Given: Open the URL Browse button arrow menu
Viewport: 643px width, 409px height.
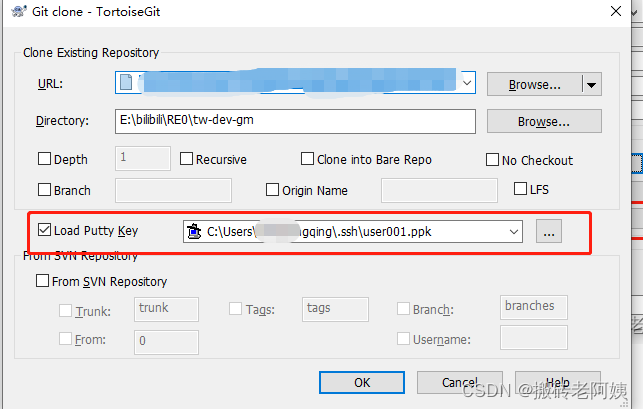Looking at the screenshot, I should point(591,85).
